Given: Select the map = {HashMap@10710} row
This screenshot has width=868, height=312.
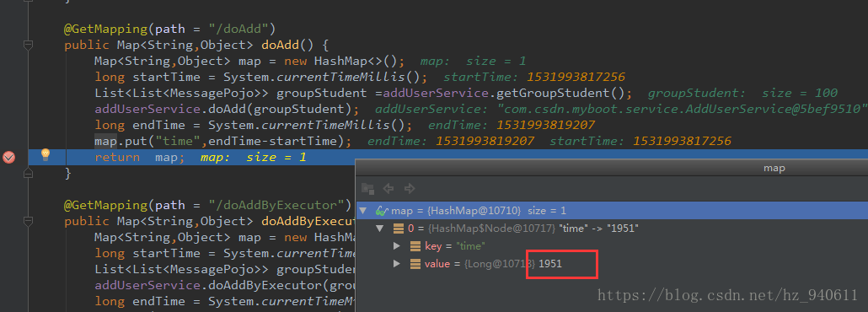Looking at the screenshot, I should coord(612,211).
